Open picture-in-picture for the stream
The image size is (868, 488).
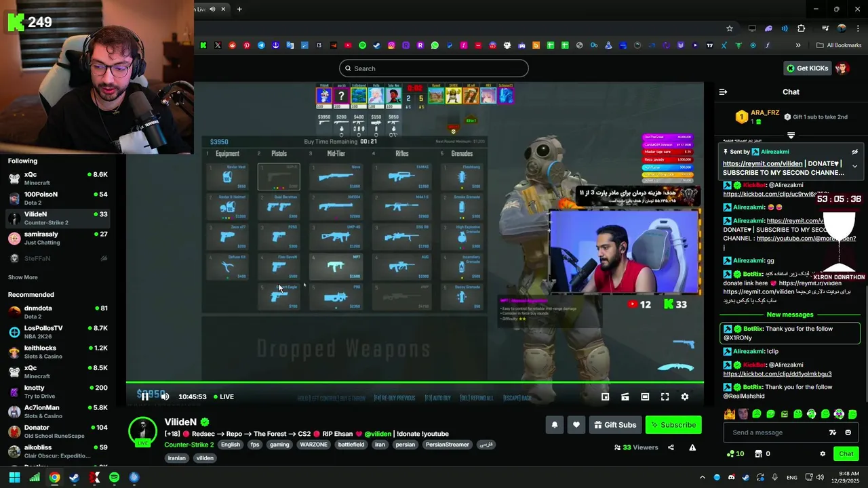[x=606, y=396]
